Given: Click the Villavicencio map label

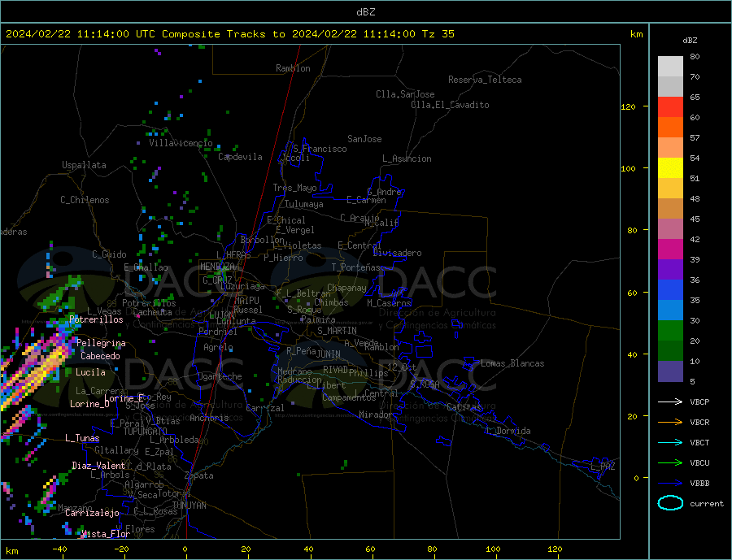Looking at the screenshot, I should click(x=181, y=143).
